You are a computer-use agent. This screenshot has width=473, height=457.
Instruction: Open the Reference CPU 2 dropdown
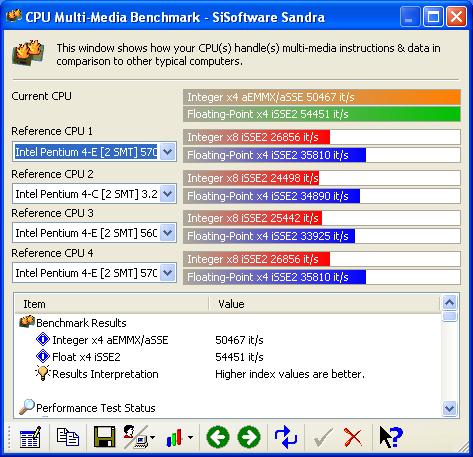click(168, 194)
